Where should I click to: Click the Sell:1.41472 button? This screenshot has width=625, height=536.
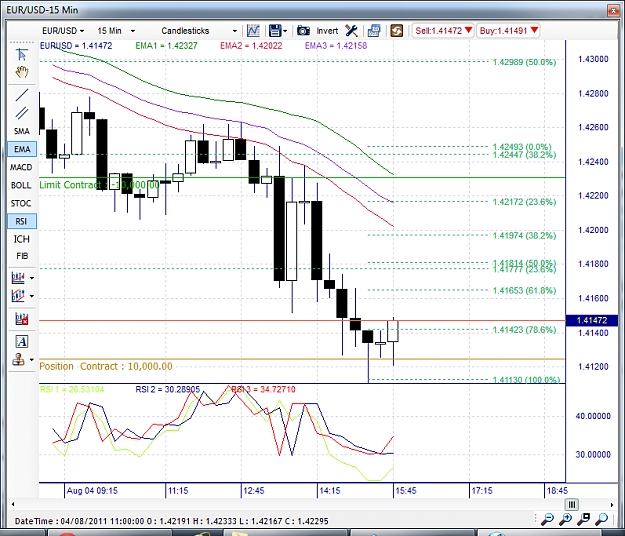tap(443, 31)
